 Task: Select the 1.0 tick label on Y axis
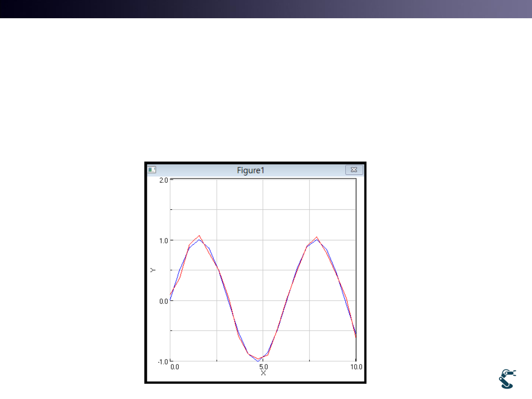coord(163,240)
